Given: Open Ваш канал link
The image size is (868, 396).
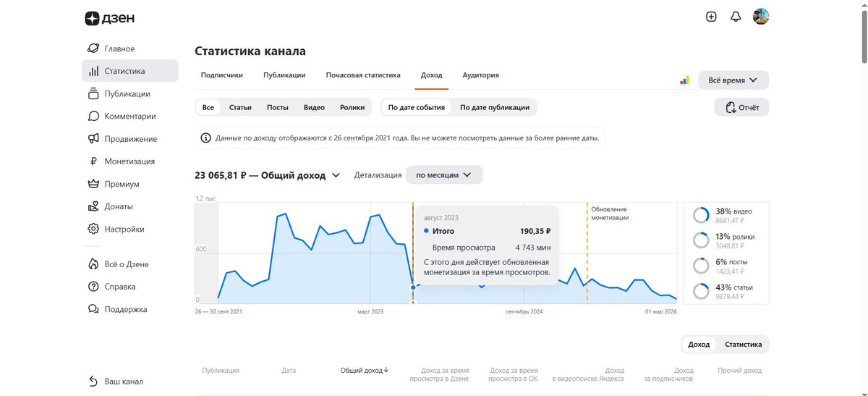Looking at the screenshot, I should 124,382.
